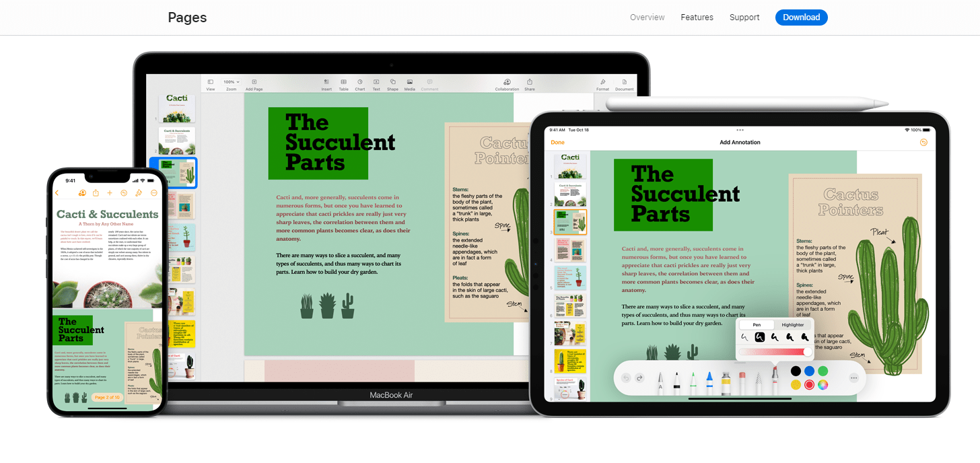The height and width of the screenshot is (463, 980).
Task: Tap the back chevron on iPhone
Action: click(x=57, y=193)
